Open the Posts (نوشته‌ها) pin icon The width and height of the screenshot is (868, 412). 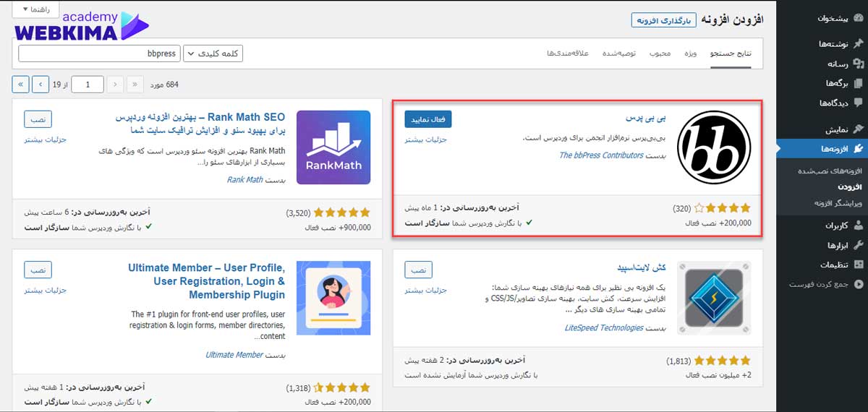pyautogui.click(x=858, y=44)
